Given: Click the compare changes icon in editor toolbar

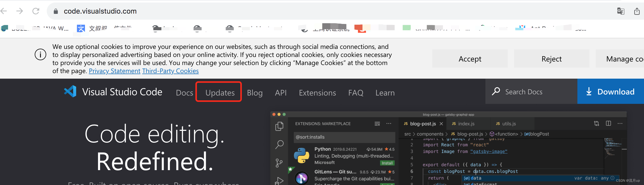Looking at the screenshot, I should 596,124.
